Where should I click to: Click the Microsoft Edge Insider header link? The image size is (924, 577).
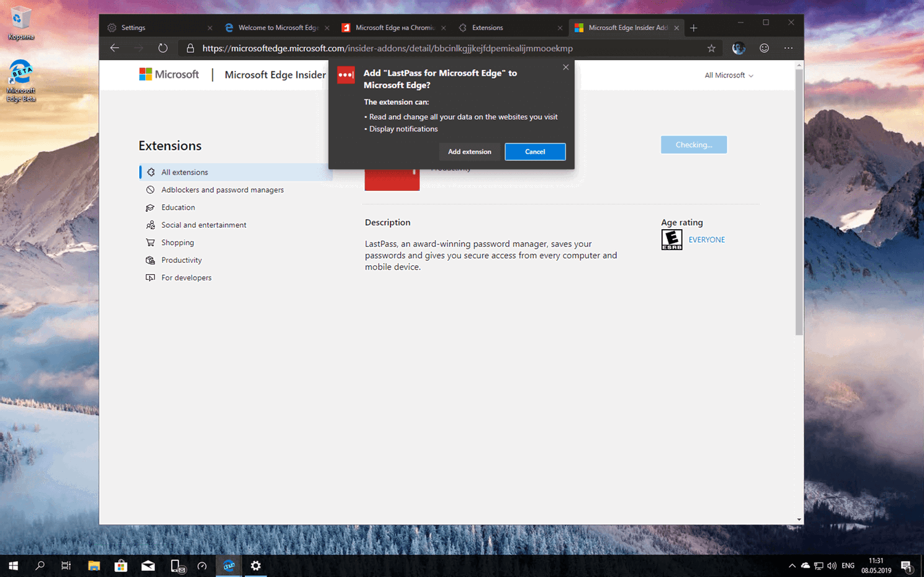(275, 75)
